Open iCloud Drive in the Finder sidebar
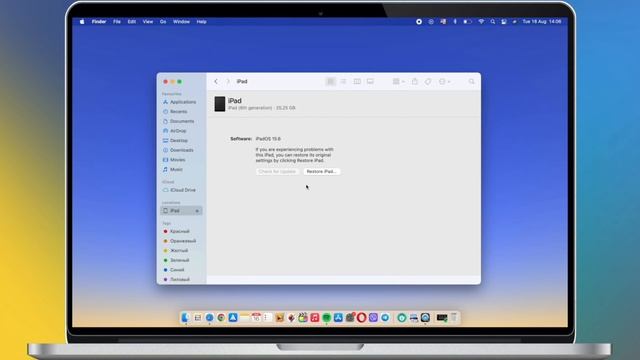Screen dimensions: 640x360 click(179, 190)
